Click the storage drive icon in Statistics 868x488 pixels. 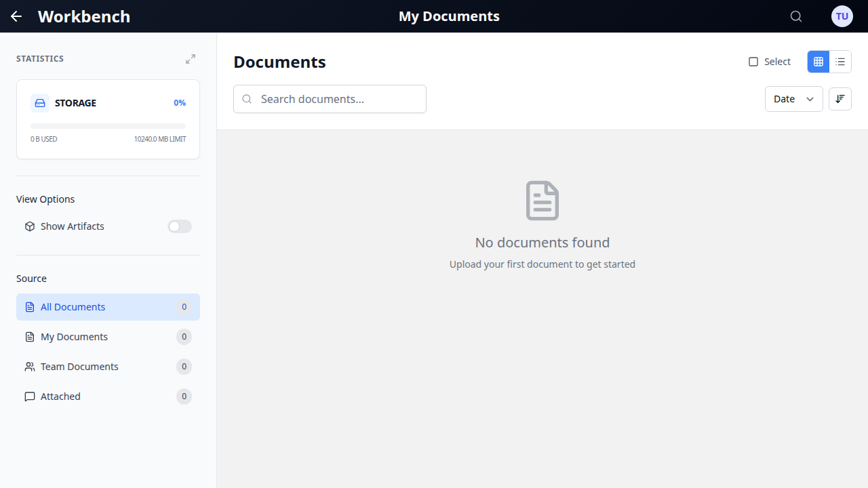point(39,102)
